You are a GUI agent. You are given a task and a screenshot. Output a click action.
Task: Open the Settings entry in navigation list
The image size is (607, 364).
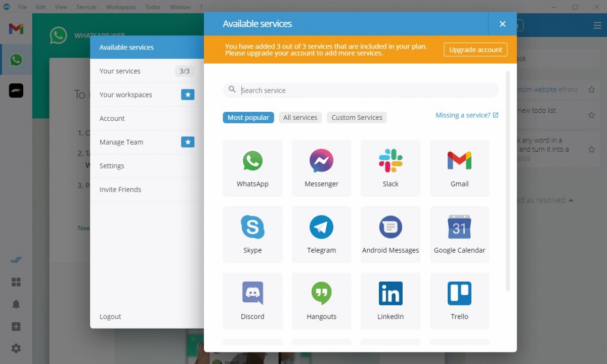coord(147,166)
